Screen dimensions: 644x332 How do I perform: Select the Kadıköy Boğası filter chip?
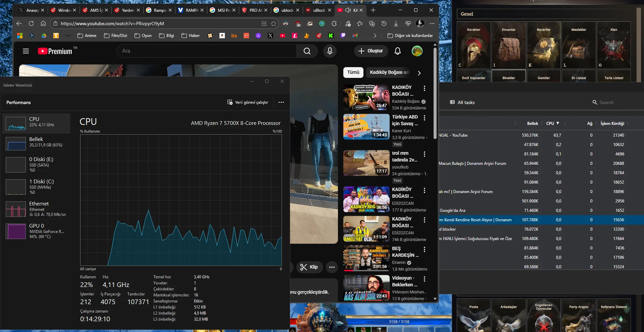click(389, 72)
